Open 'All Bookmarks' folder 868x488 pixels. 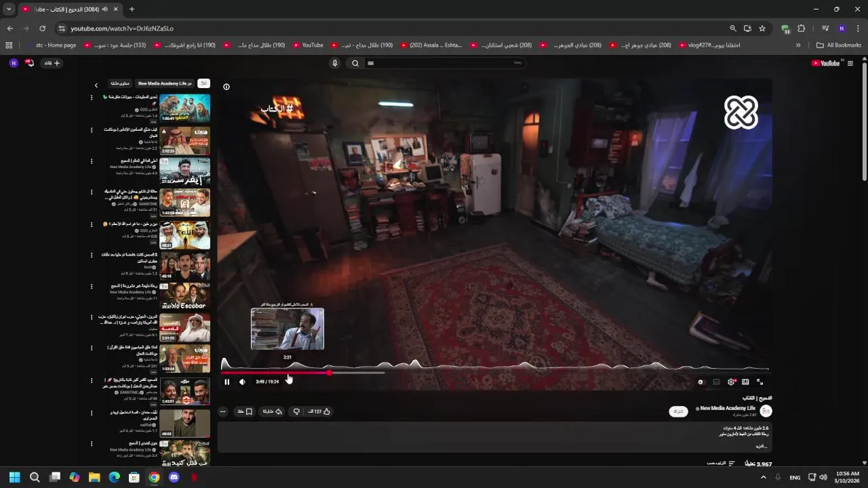pos(839,45)
